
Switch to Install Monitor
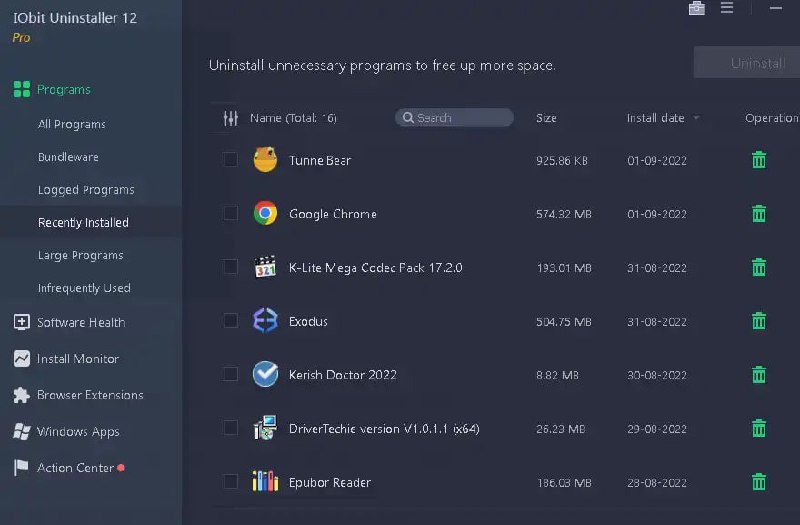[78, 359]
